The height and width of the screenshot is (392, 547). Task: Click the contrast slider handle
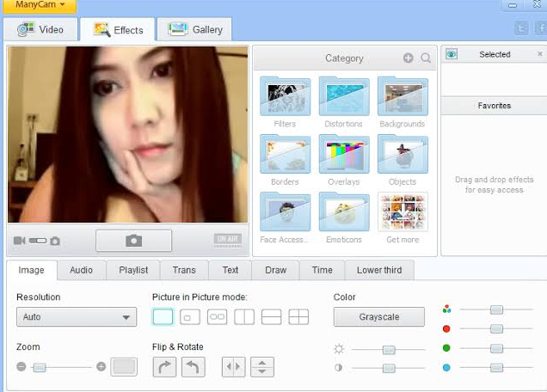click(389, 368)
